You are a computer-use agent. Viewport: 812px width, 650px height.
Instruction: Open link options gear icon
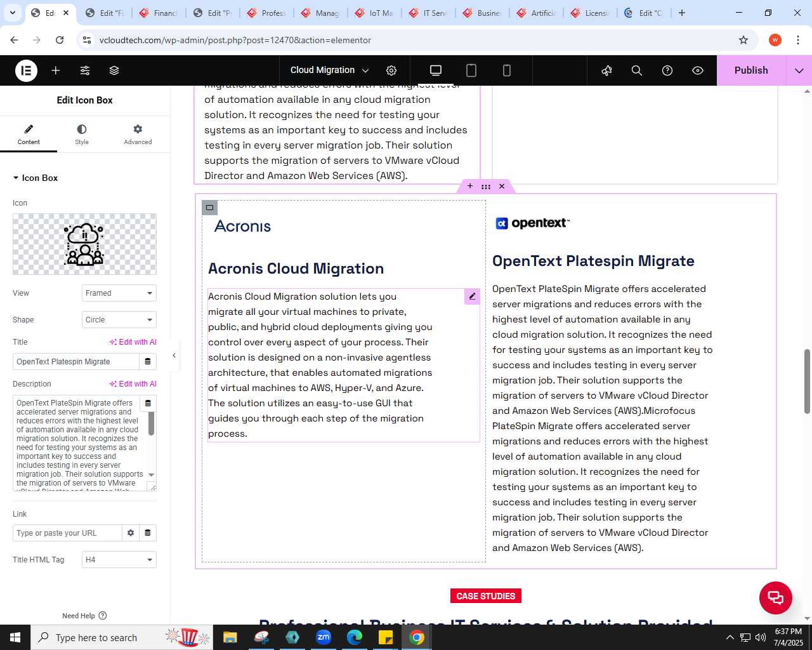click(x=131, y=533)
